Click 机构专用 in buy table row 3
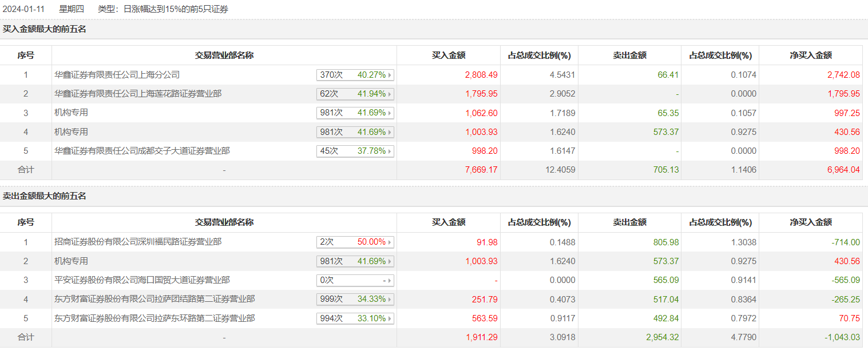The image size is (868, 351). click(71, 113)
